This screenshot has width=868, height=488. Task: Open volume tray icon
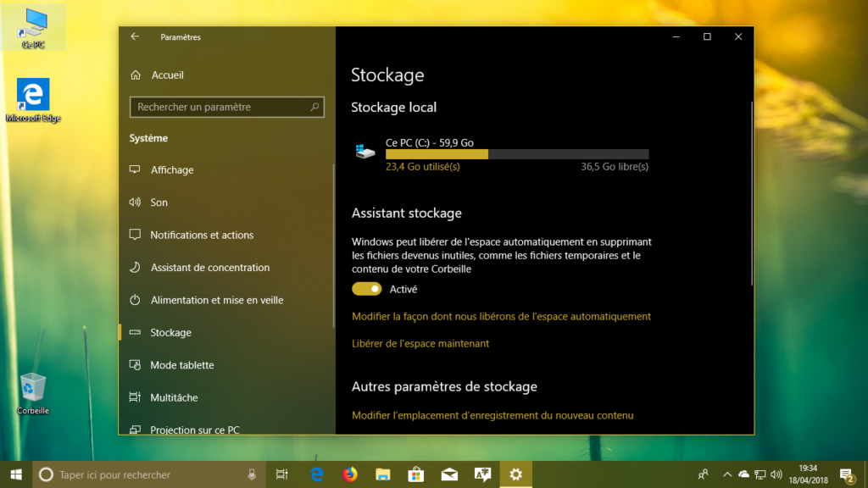(776, 474)
